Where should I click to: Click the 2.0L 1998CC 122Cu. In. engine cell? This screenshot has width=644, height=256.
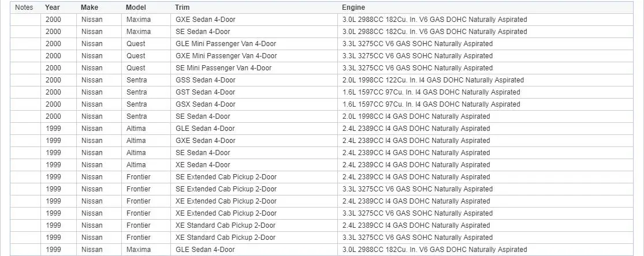[433, 80]
